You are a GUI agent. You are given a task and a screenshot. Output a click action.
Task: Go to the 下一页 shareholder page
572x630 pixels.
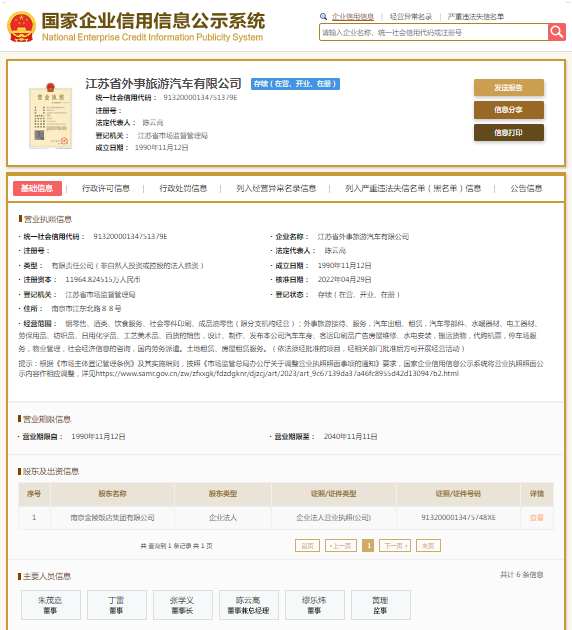coord(395,546)
